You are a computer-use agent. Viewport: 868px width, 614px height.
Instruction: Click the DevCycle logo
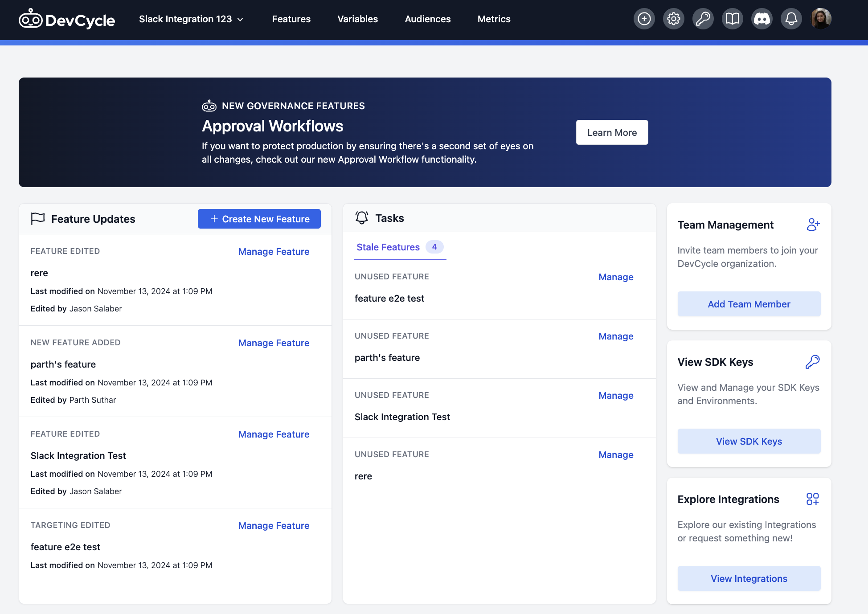(x=67, y=19)
